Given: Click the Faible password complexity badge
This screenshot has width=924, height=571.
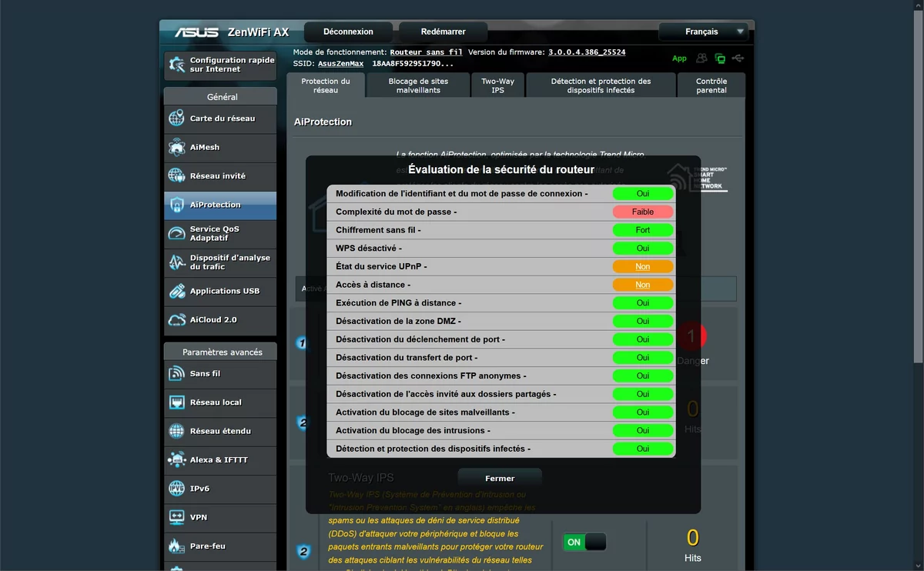Looking at the screenshot, I should pos(643,212).
